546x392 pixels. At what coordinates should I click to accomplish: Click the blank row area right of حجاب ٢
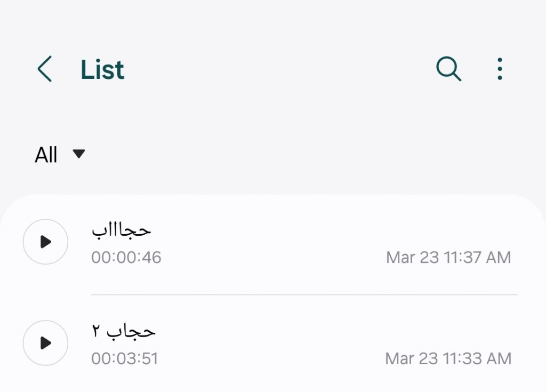[x=320, y=331]
